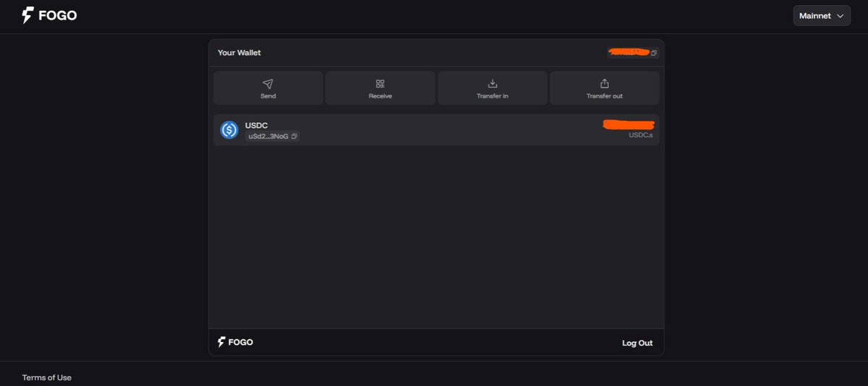868x386 pixels.
Task: Click the Transfer out button
Action: [605, 88]
